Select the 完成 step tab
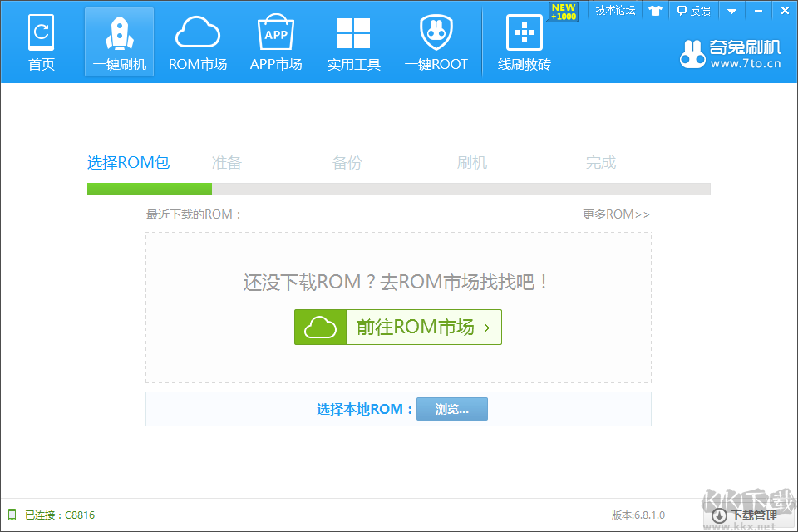 click(x=600, y=162)
